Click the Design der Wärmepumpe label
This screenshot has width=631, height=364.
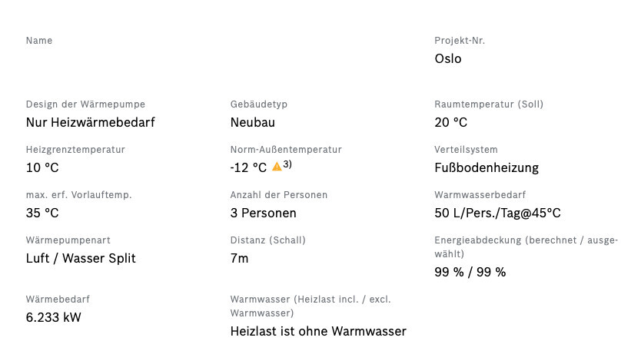point(85,104)
